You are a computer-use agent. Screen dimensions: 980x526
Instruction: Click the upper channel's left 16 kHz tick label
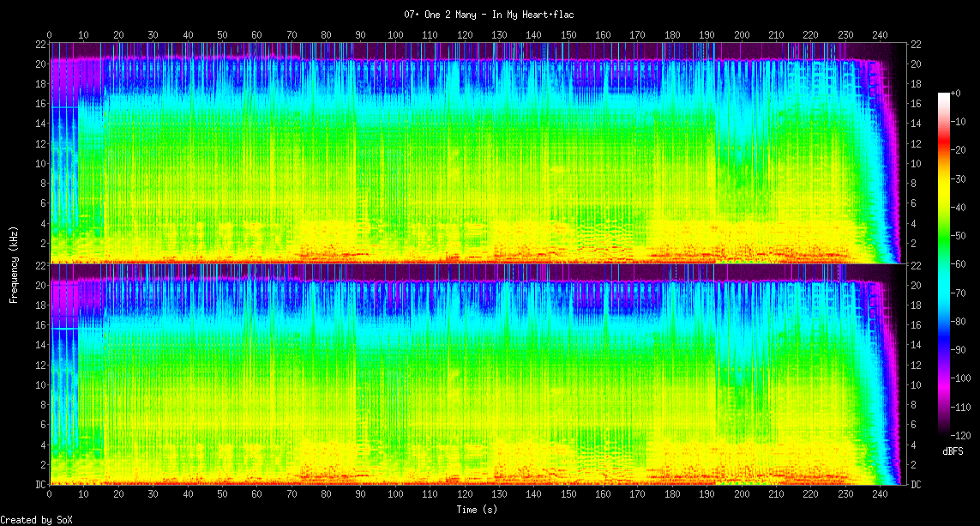click(x=39, y=104)
